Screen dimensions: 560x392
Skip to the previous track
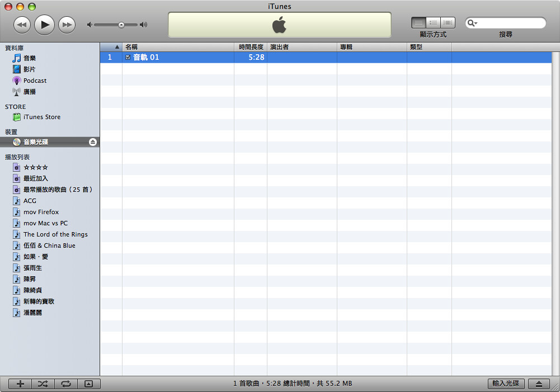(x=22, y=25)
